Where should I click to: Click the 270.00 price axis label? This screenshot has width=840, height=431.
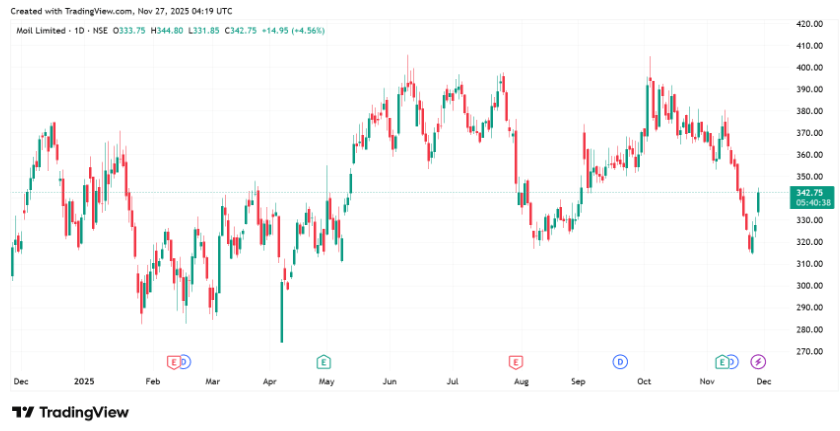[808, 352]
